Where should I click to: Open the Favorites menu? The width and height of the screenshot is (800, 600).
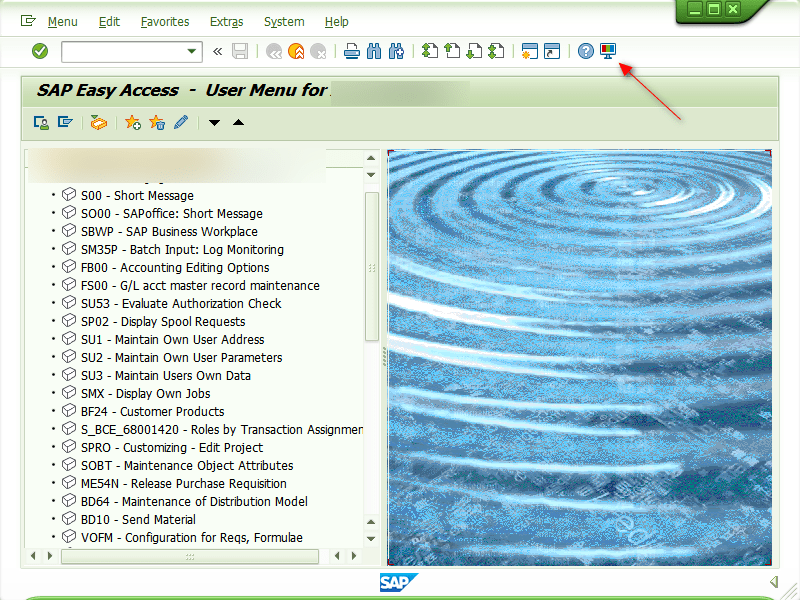tap(164, 21)
